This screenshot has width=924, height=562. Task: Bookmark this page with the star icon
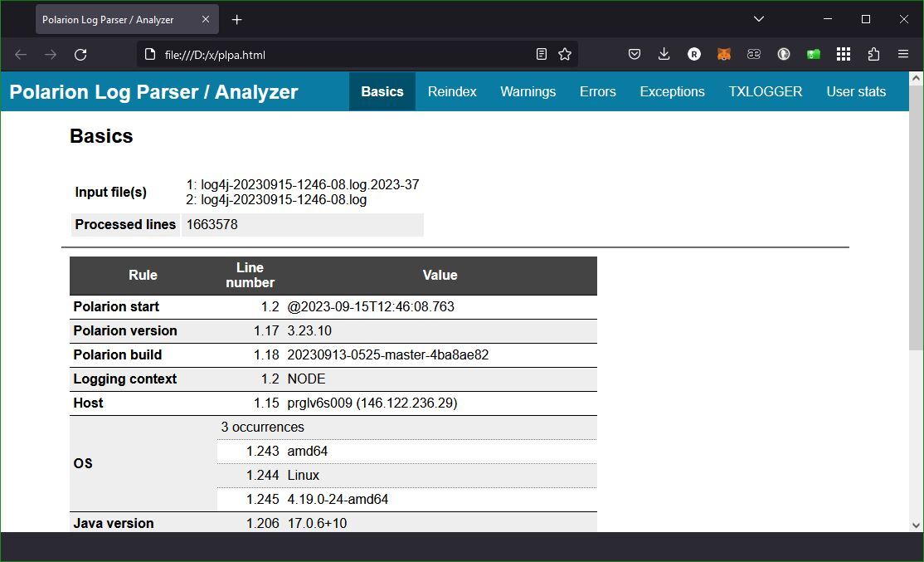[x=565, y=54]
